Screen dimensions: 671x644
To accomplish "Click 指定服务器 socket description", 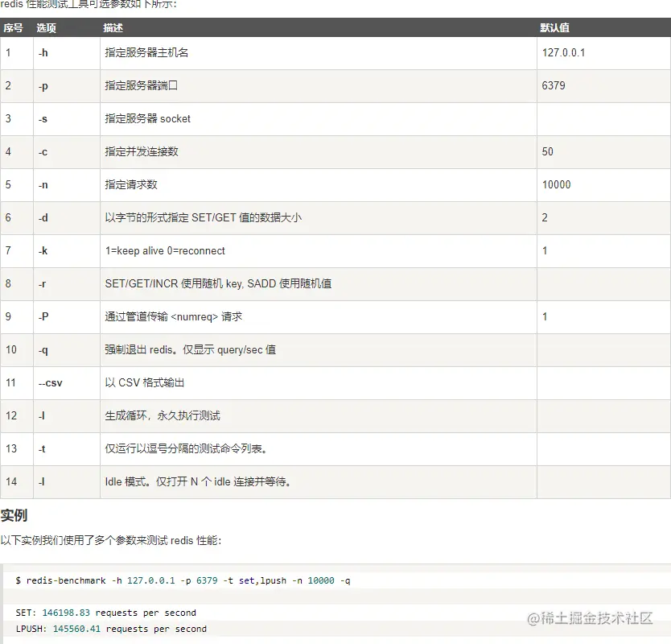I will pos(148,118).
